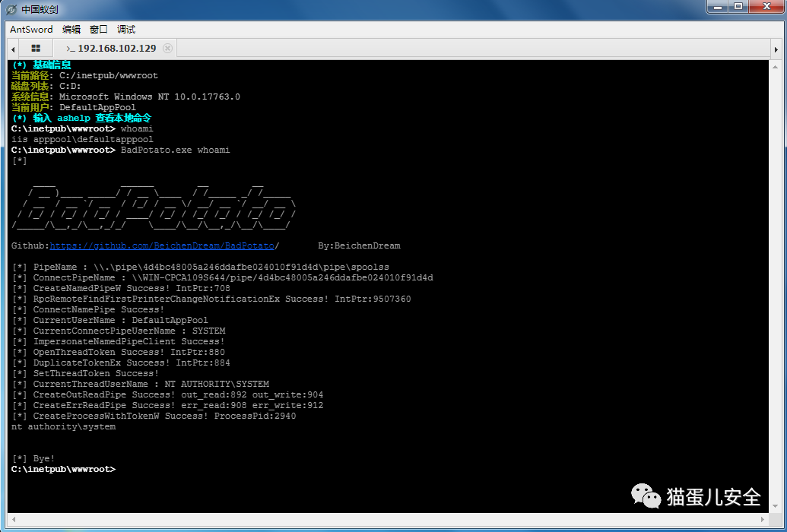Click the left tab scroll arrow
The image size is (787, 532).
(13, 49)
